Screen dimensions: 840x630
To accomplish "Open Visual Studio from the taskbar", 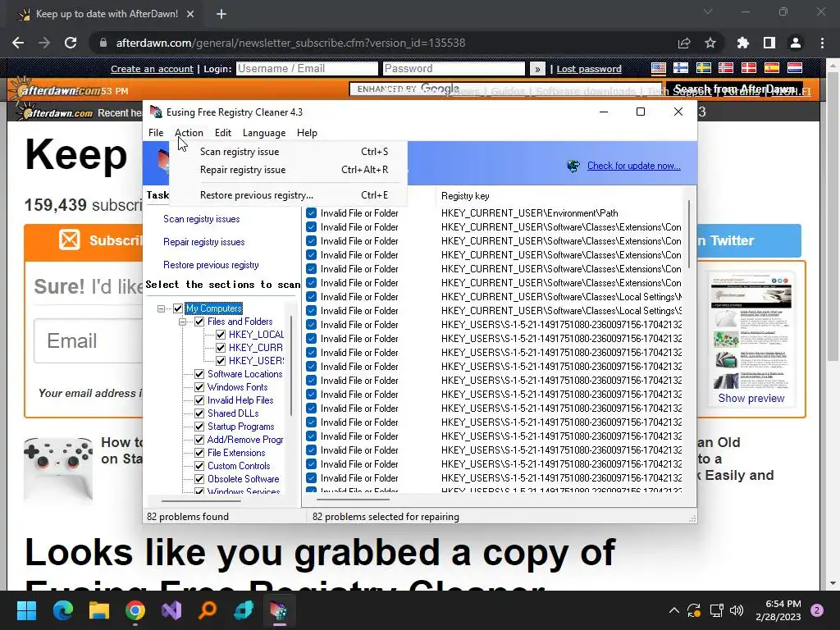I will (x=171, y=610).
